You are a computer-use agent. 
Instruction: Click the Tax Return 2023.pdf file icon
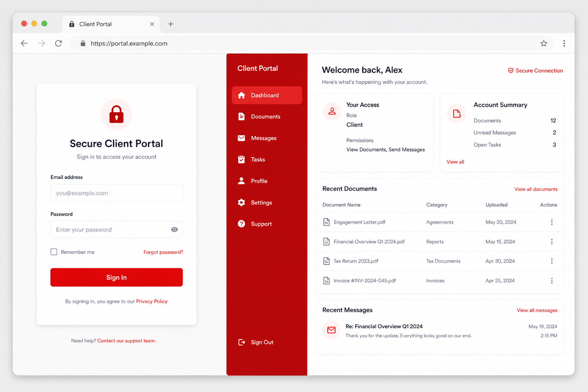pos(327,261)
